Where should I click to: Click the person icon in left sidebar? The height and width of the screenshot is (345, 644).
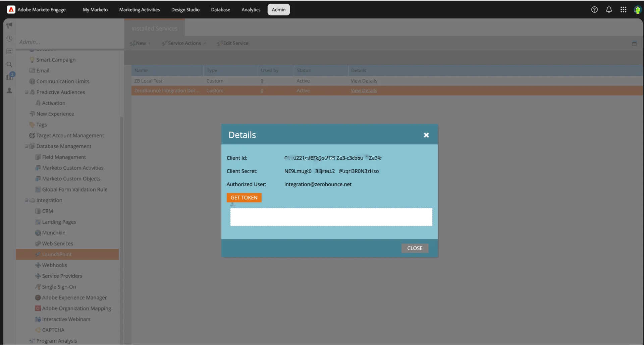(x=9, y=90)
